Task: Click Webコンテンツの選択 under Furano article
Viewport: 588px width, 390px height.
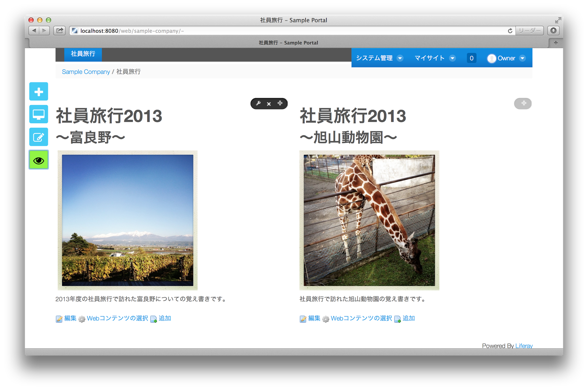Action: [117, 318]
